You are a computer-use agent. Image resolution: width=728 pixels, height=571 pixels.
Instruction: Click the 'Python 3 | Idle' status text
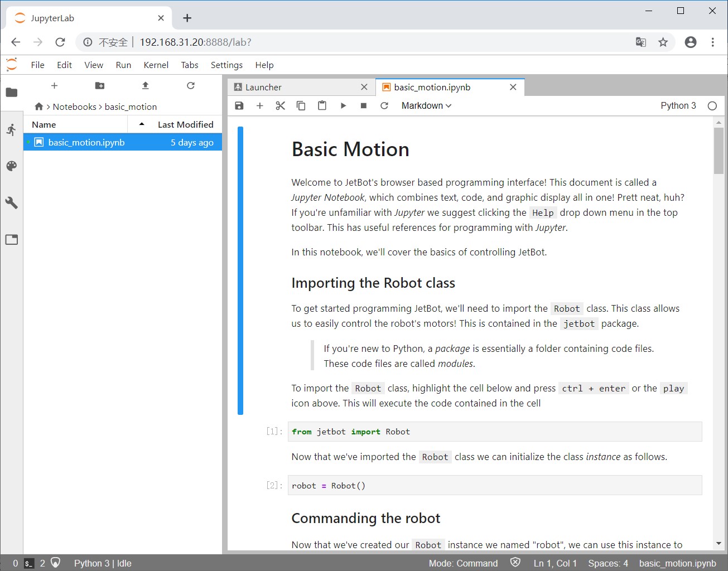[x=103, y=563]
